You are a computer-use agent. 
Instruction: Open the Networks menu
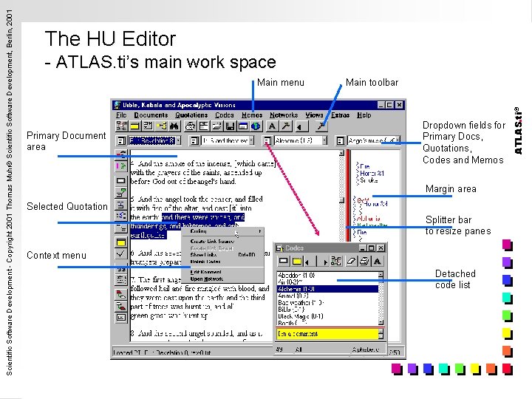[284, 115]
